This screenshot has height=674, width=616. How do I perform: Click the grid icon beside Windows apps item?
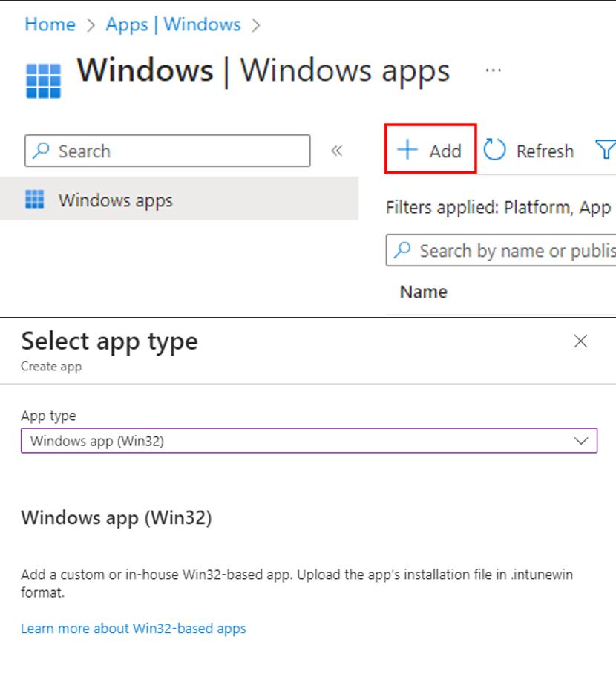(35, 200)
